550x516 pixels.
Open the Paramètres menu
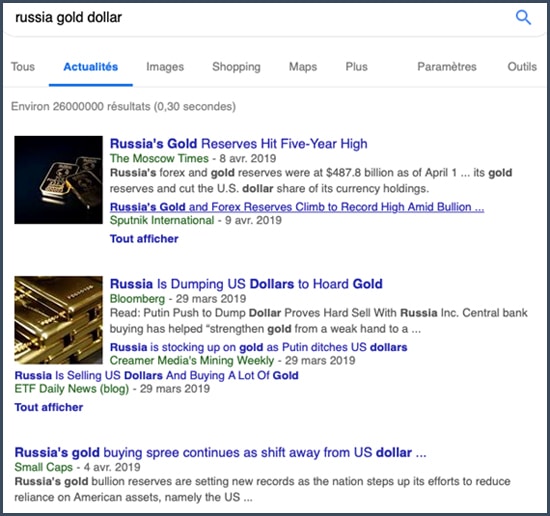click(447, 67)
